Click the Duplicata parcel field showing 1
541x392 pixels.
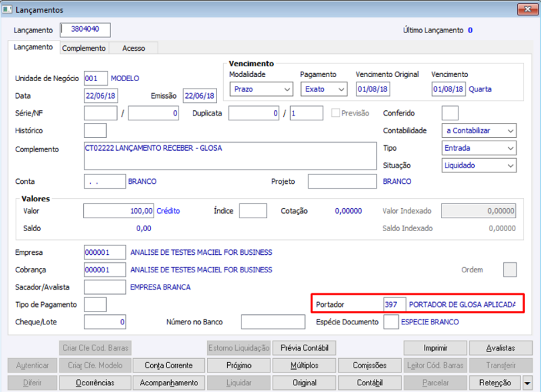(x=306, y=113)
